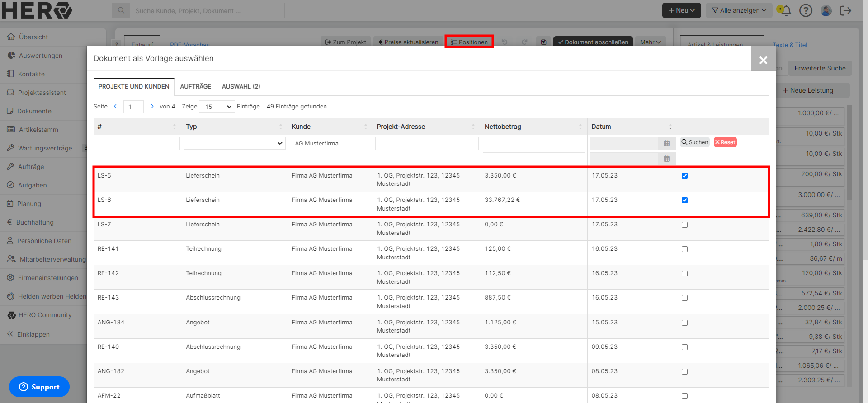Open the help question mark icon

[806, 10]
